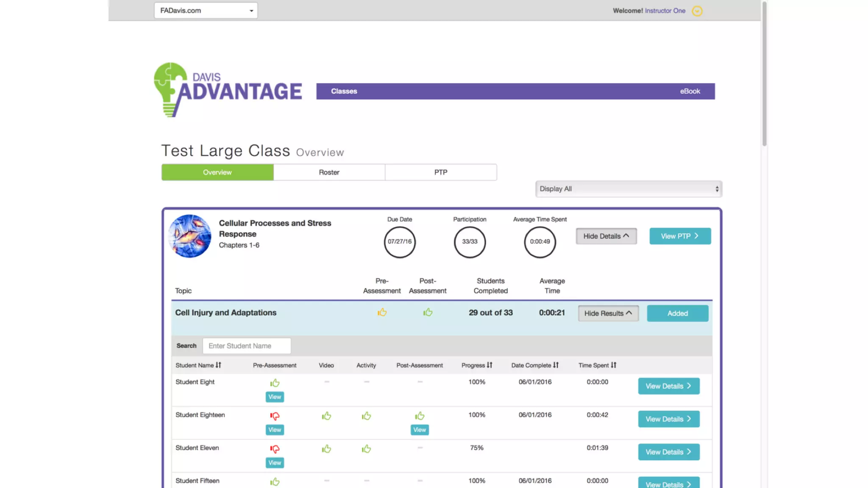Sort the table by the Date Complete arrows
The height and width of the screenshot is (488, 868).
click(x=556, y=365)
